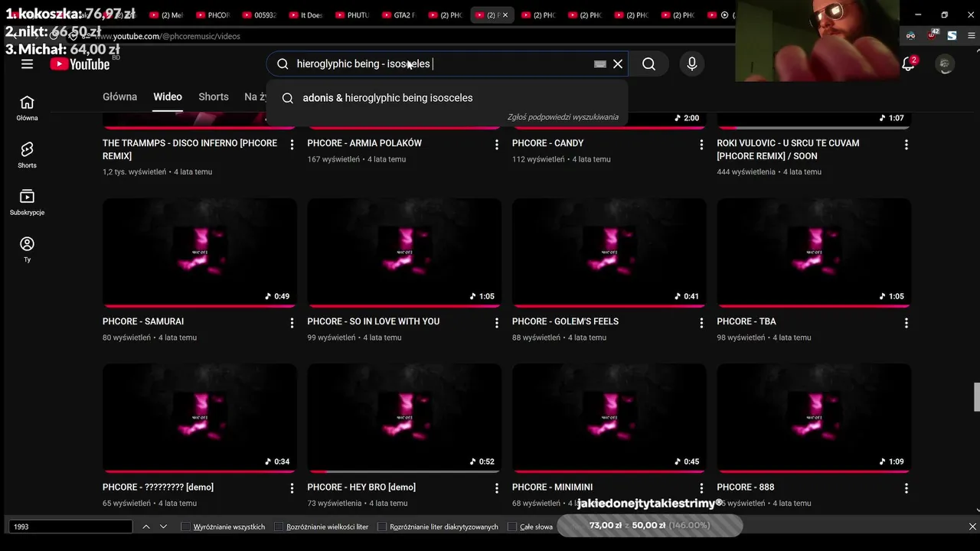The width and height of the screenshot is (980, 551).
Task: Open the account avatar menu
Action: pos(946,64)
